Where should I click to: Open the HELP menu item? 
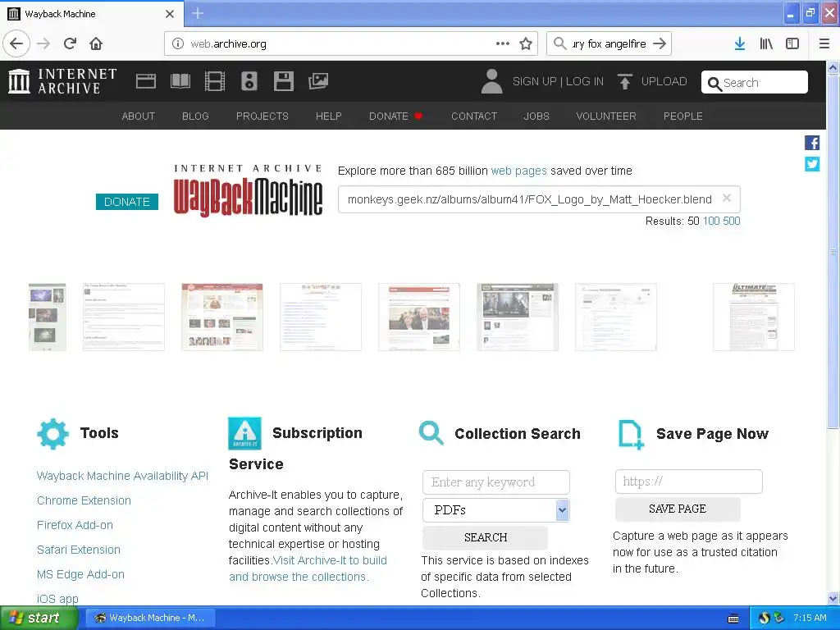328,116
